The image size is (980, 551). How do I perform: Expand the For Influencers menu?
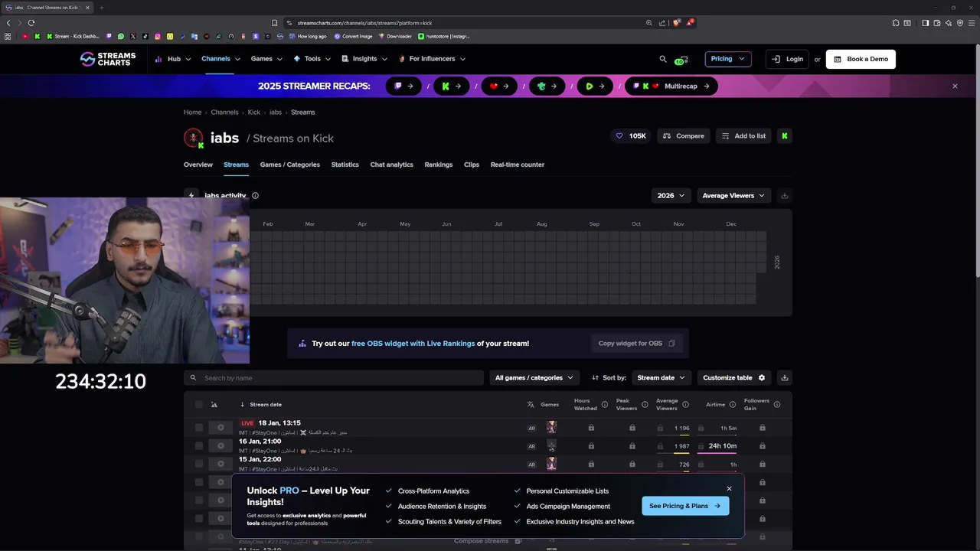[x=431, y=59]
